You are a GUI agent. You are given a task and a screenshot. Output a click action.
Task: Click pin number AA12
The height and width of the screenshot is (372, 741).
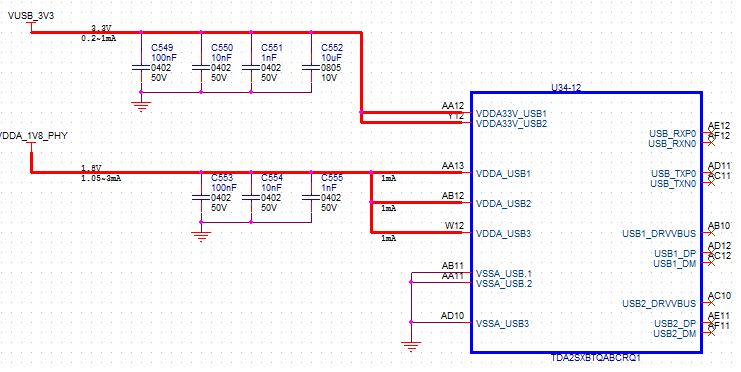point(453,105)
